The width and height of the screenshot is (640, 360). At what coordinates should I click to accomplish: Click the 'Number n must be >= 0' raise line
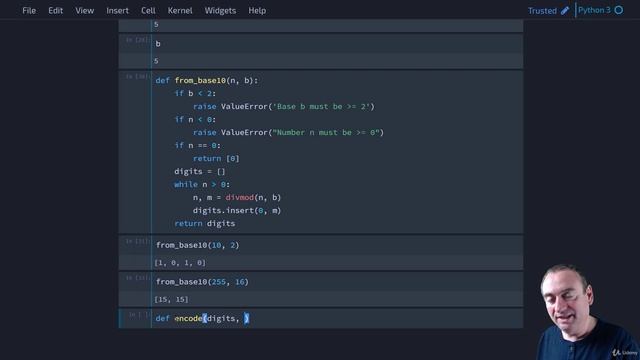click(289, 133)
